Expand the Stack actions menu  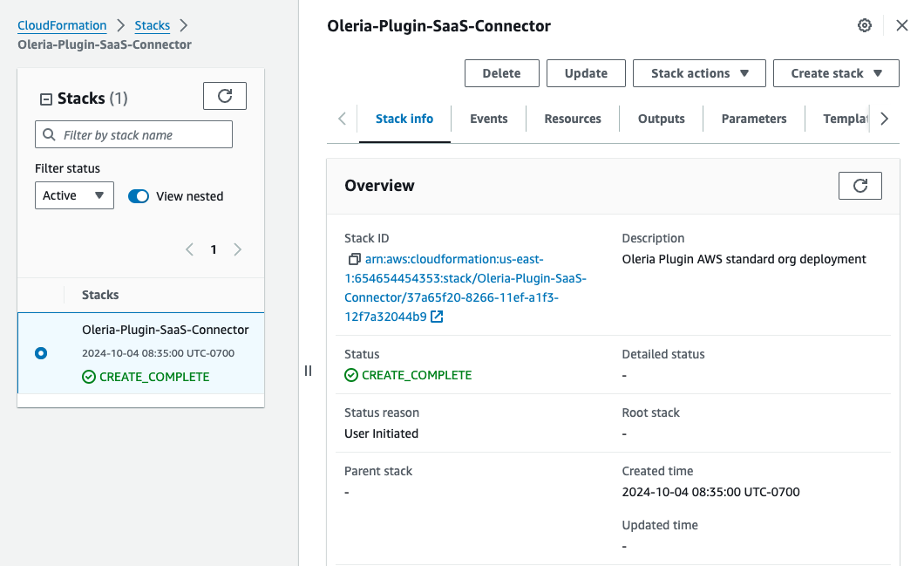pyautogui.click(x=699, y=73)
